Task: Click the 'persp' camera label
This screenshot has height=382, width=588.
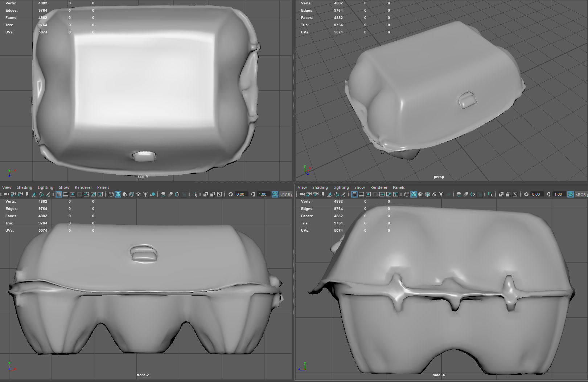Action: 439,177
